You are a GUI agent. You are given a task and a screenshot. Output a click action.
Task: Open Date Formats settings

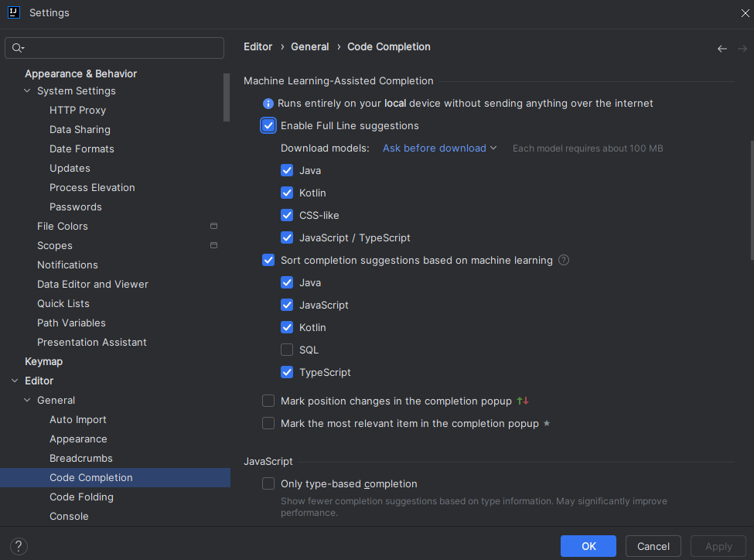tap(82, 149)
